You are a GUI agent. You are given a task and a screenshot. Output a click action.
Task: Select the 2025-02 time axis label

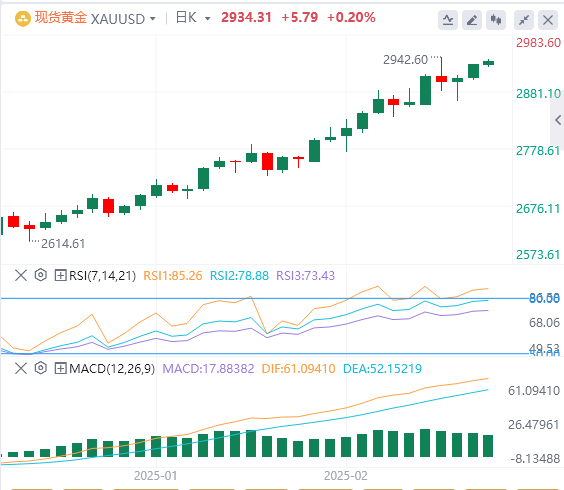[x=346, y=476]
